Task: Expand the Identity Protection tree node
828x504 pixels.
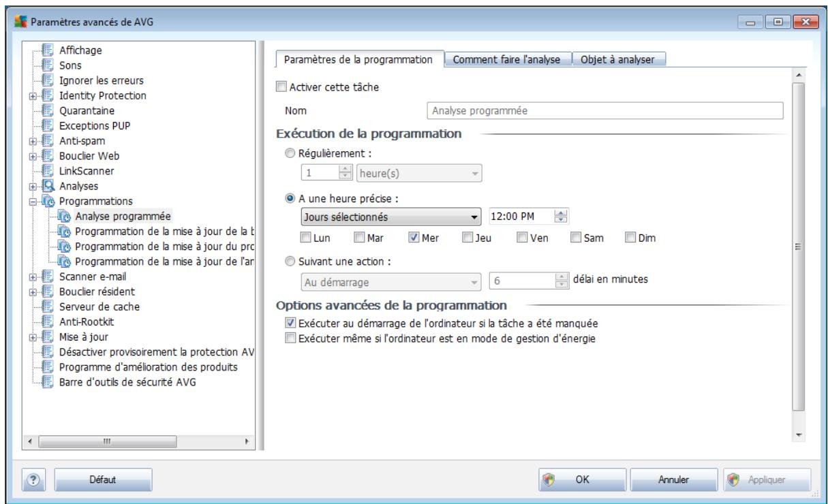Action: tap(32, 96)
